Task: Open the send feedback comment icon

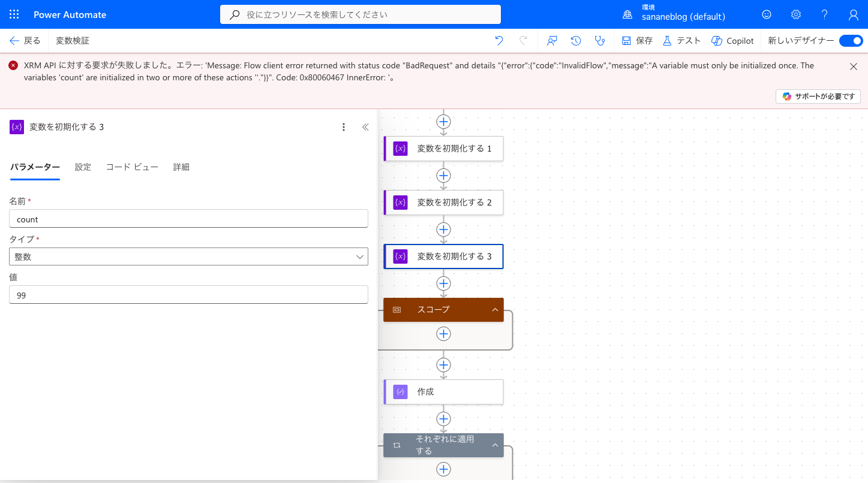Action: point(552,41)
